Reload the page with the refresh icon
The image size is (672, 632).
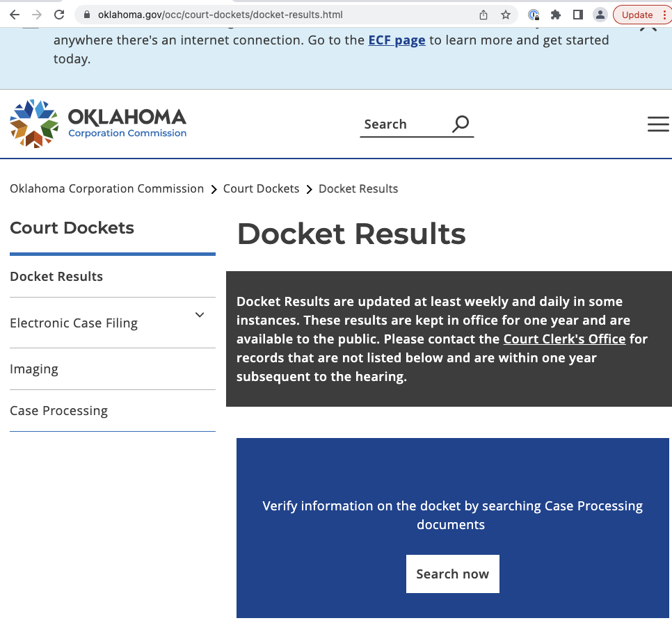tap(59, 15)
